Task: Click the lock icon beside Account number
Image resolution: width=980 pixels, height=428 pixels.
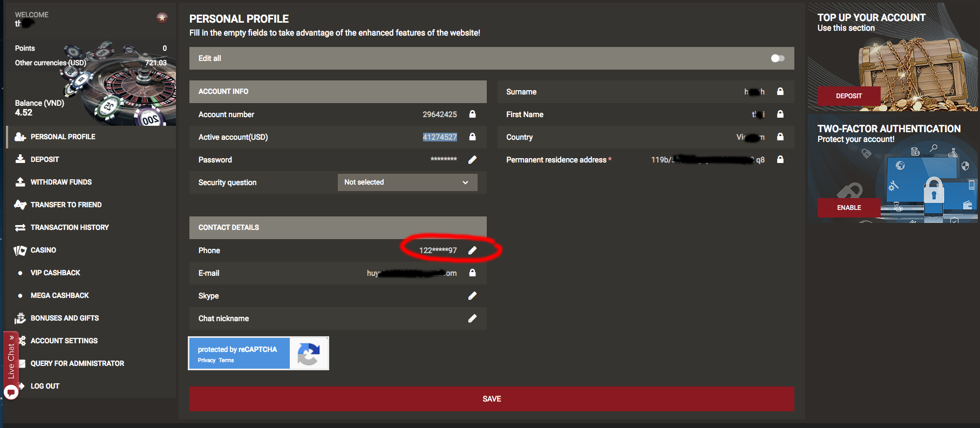Action: (x=472, y=114)
